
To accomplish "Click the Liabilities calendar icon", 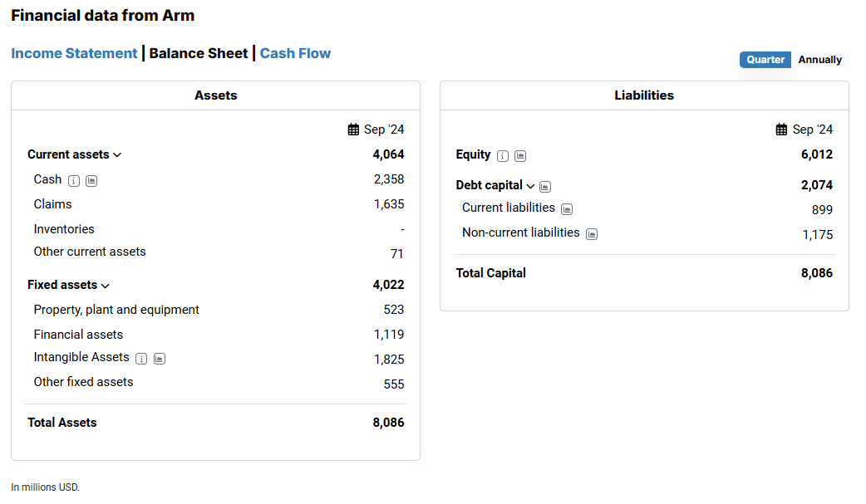I will (x=781, y=130).
